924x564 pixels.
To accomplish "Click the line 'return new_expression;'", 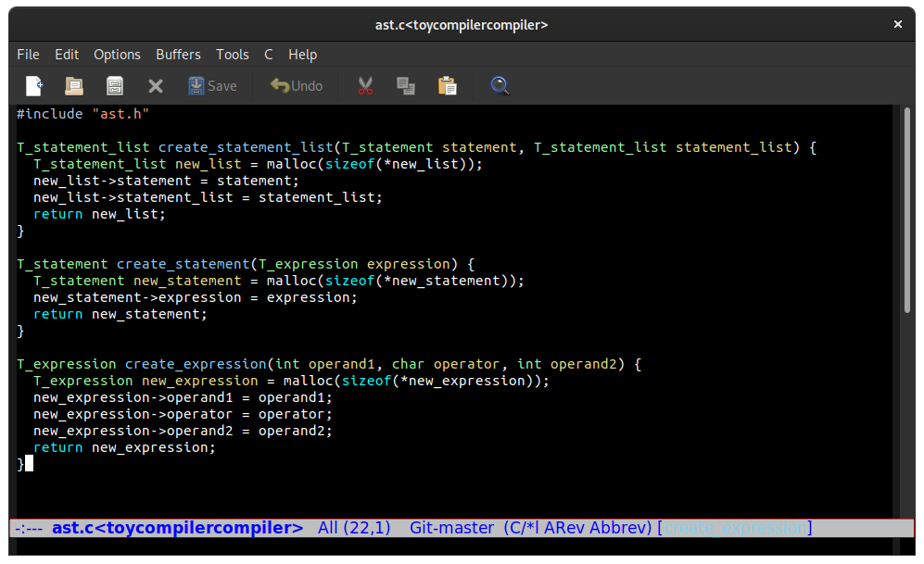I will [x=124, y=447].
